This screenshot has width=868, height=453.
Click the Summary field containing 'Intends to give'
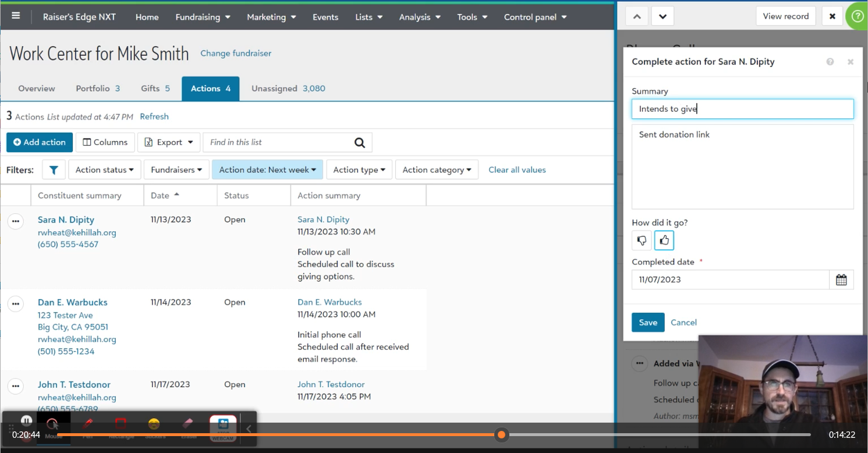pos(743,109)
